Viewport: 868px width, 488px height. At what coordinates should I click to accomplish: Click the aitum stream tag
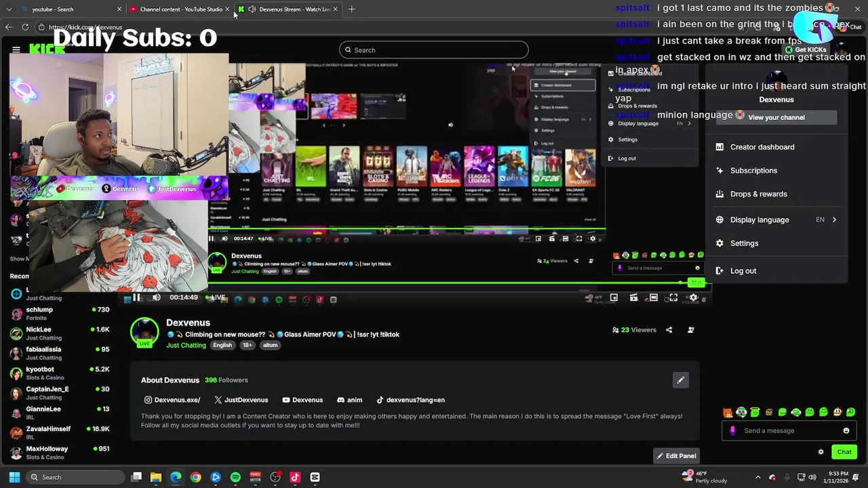click(x=270, y=345)
